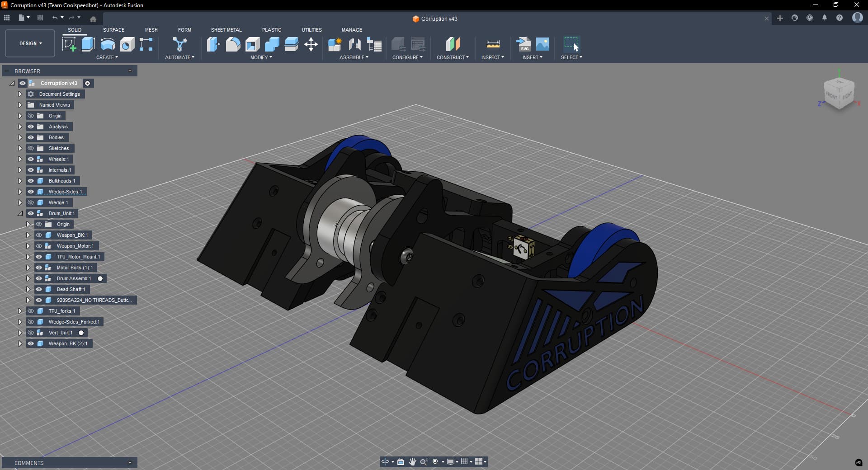Select the Hole tool
Image resolution: width=868 pixels, height=470 pixels.
pyautogui.click(x=127, y=44)
